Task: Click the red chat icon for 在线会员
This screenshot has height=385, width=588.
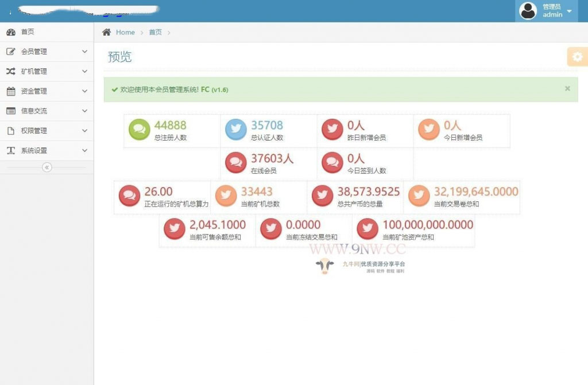Action: click(x=236, y=162)
